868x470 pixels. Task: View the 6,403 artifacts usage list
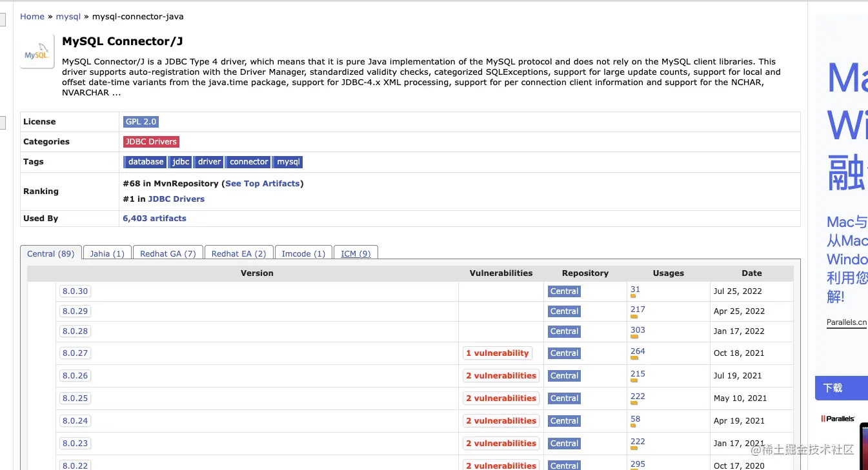coord(155,219)
